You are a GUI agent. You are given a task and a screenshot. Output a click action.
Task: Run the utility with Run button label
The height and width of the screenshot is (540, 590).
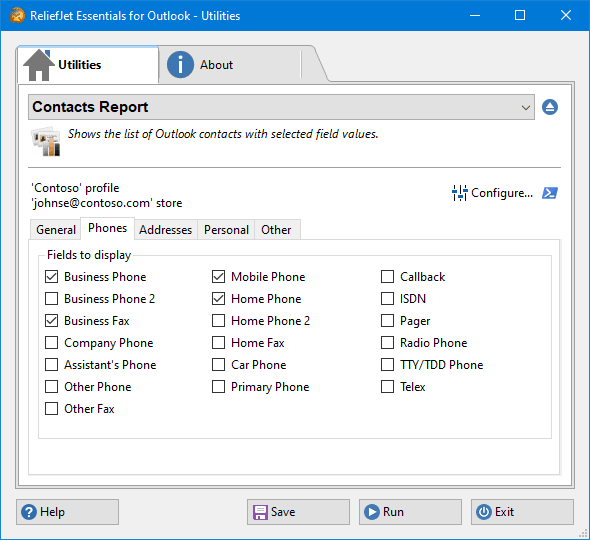[x=393, y=512]
